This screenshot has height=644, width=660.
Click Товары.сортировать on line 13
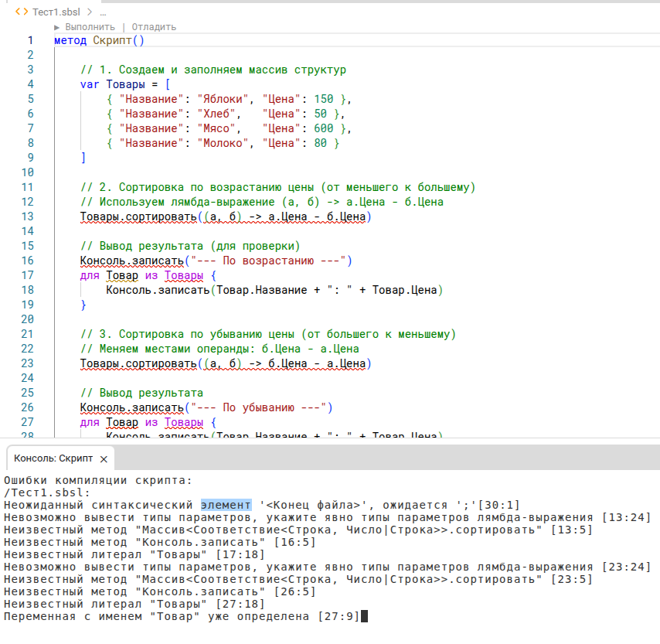(138, 216)
